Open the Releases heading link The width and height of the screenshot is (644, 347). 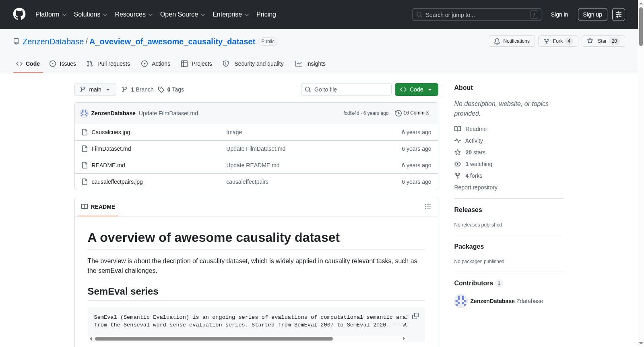(x=468, y=210)
